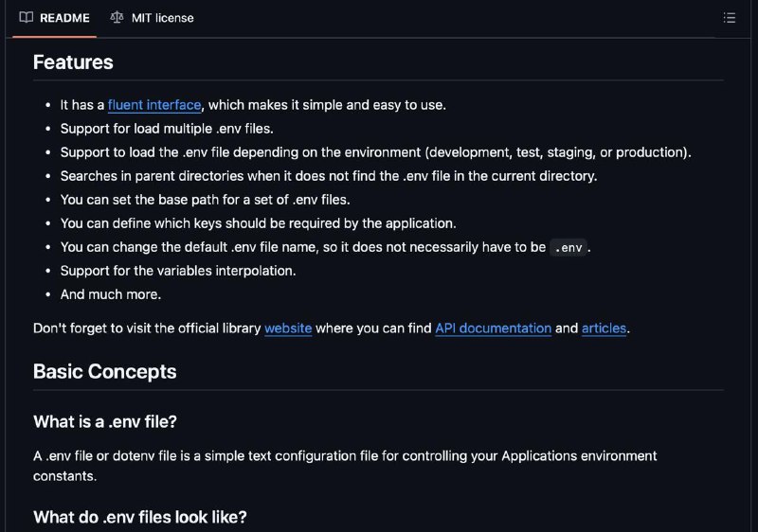The height and width of the screenshot is (532, 758).
Task: Open the fluent interface link
Action: pyautogui.click(x=154, y=105)
